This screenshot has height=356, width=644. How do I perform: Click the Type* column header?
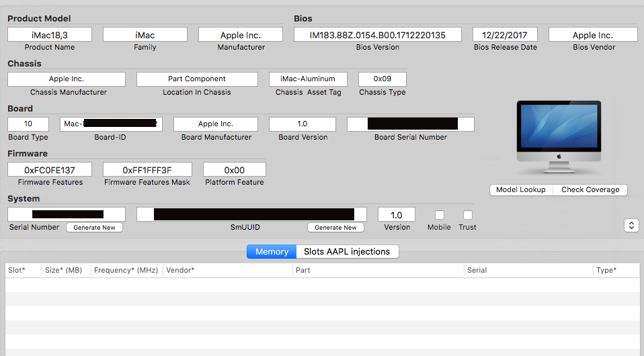pos(616,270)
